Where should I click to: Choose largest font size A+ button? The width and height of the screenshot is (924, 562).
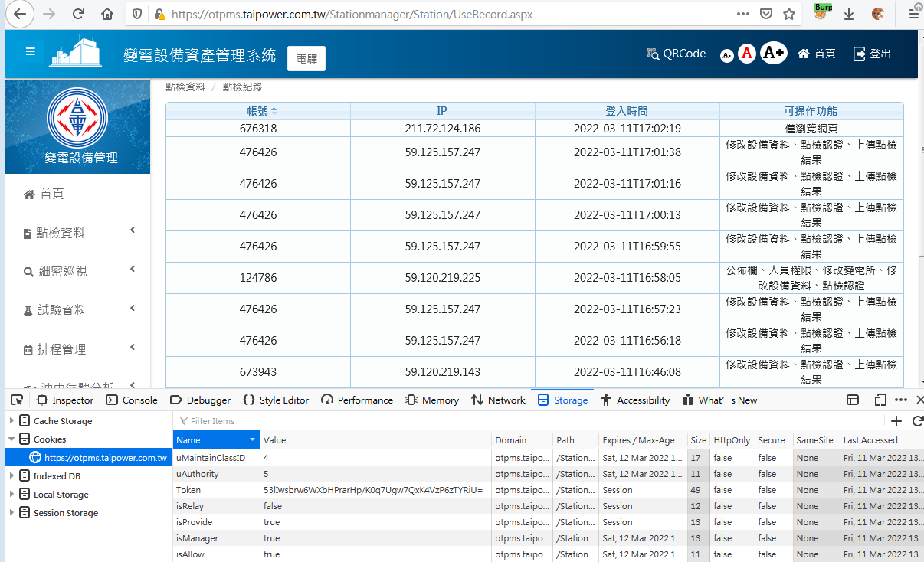click(x=774, y=52)
